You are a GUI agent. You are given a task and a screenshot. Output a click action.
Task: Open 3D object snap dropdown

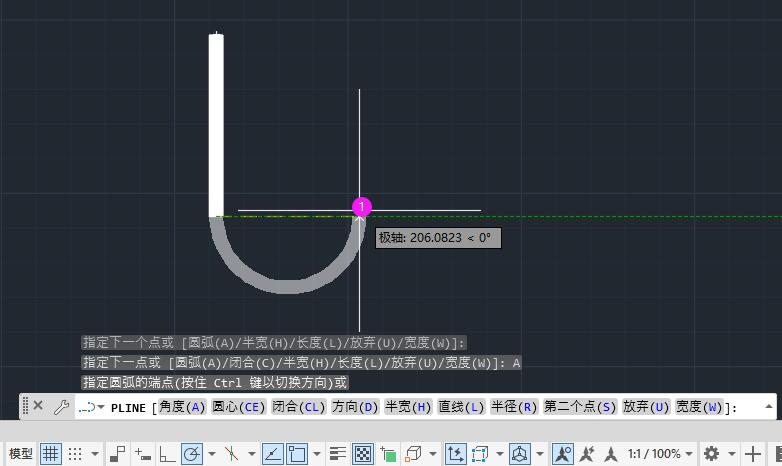coord(433,454)
